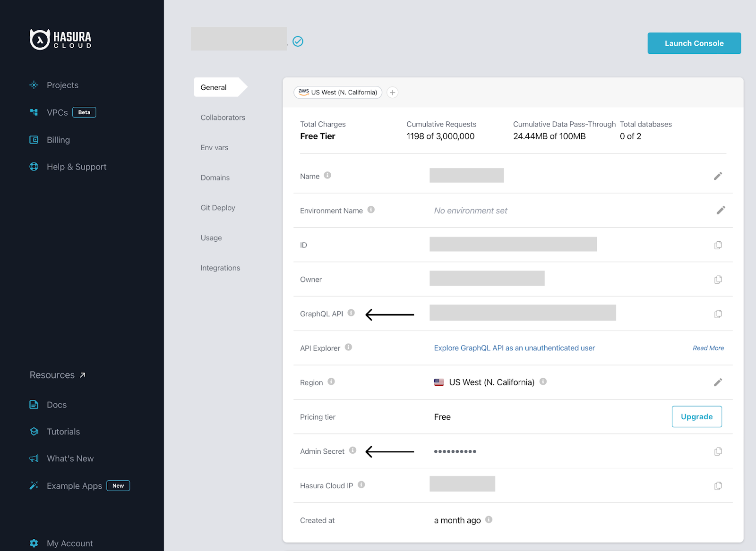Open Tutorials from Resources

click(x=63, y=432)
